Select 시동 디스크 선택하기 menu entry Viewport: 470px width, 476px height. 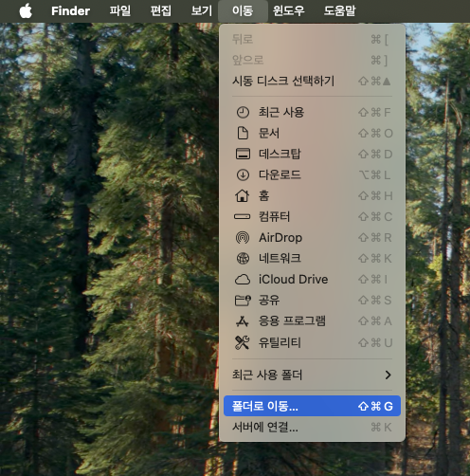tap(312, 82)
